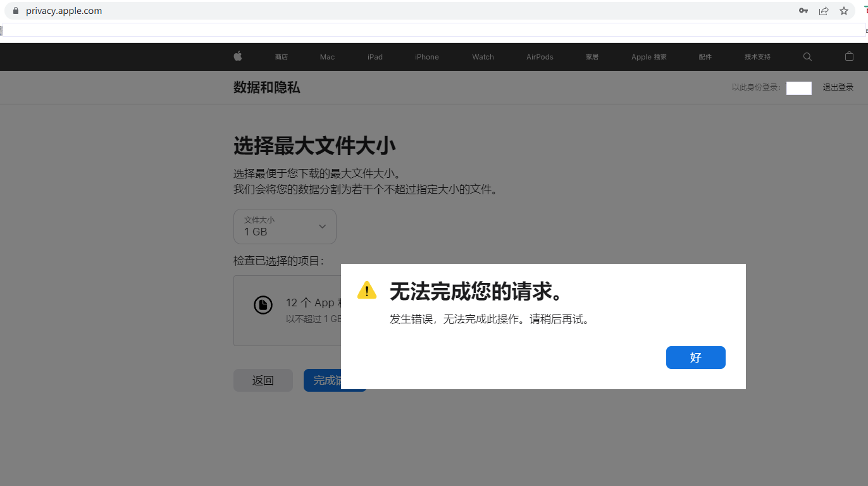This screenshot has width=868, height=486.
Task: Open the Watch menu item
Action: coord(483,57)
